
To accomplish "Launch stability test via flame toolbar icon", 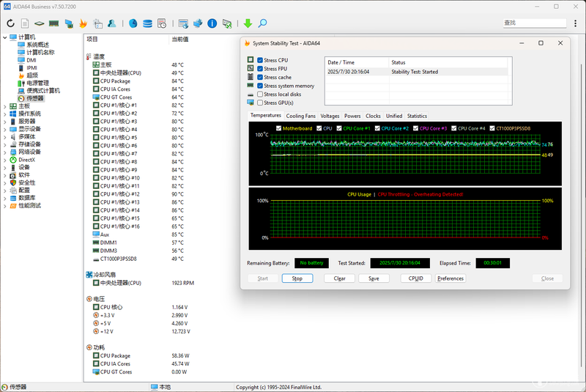I will pyautogui.click(x=83, y=23).
